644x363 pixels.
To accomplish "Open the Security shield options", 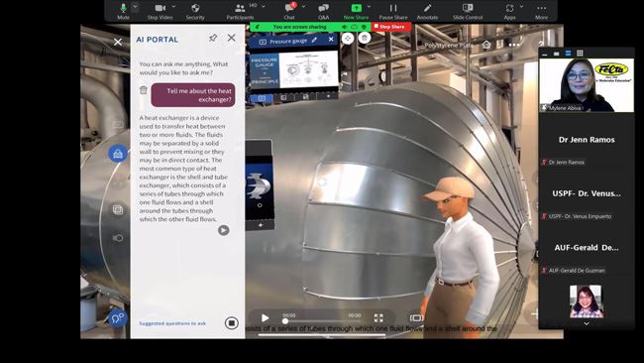I will (x=195, y=11).
